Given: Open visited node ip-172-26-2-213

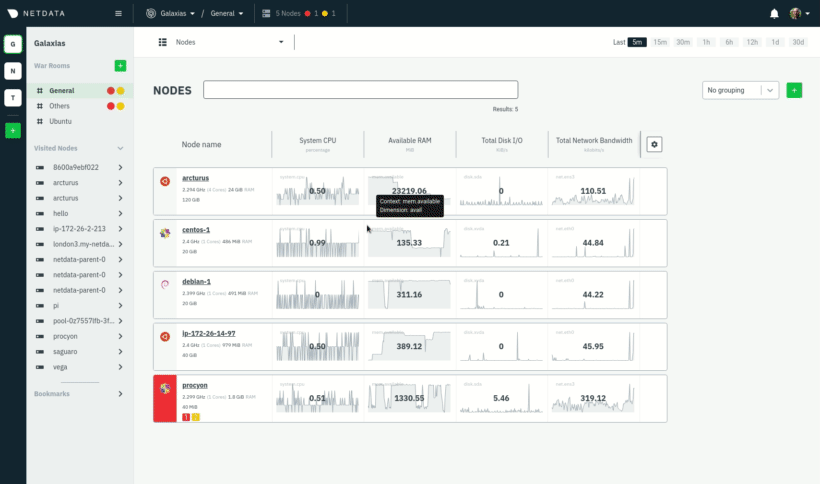Looking at the screenshot, I should (79, 229).
